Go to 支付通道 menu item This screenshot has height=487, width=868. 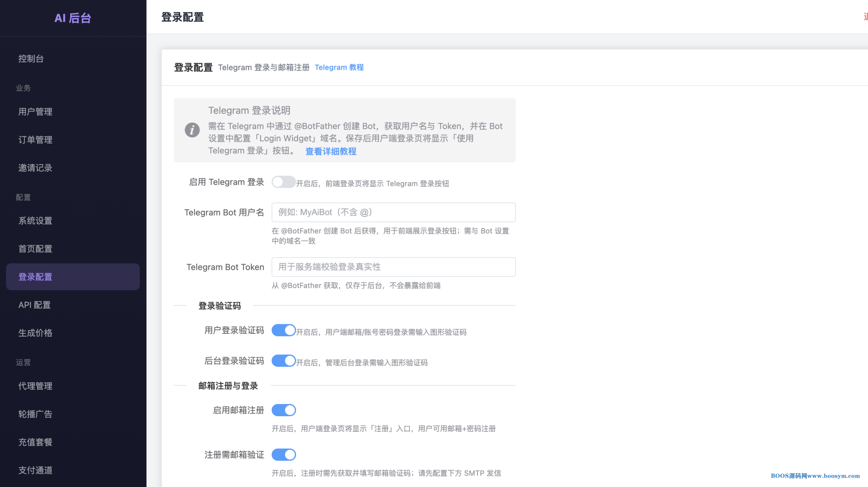(x=35, y=470)
